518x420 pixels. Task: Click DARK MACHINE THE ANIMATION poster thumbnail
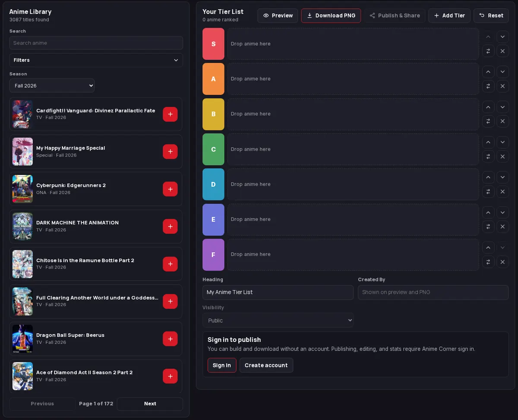tap(22, 226)
